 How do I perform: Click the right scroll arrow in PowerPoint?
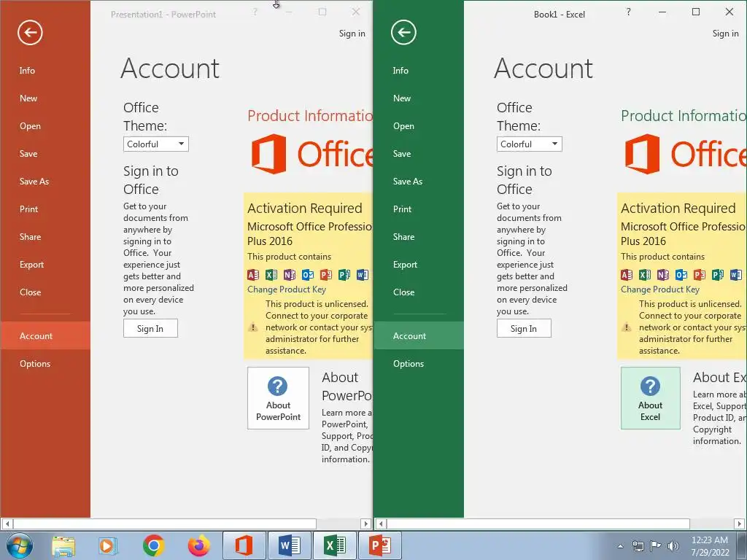(366, 524)
